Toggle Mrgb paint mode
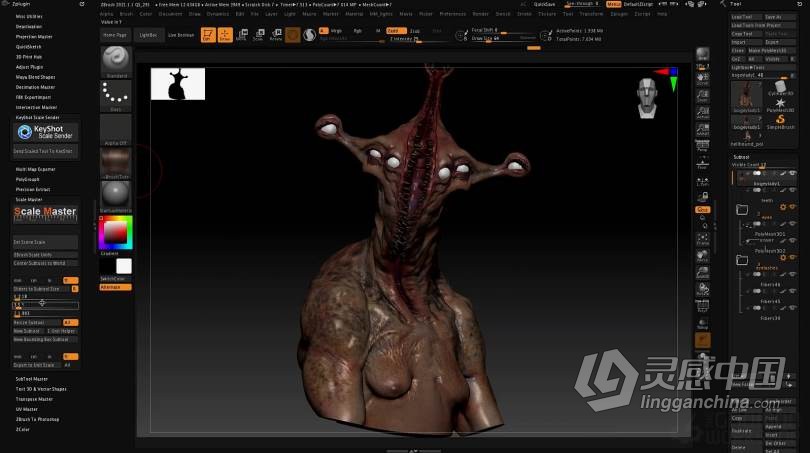Viewport: 810px width, 453px height. [336, 30]
